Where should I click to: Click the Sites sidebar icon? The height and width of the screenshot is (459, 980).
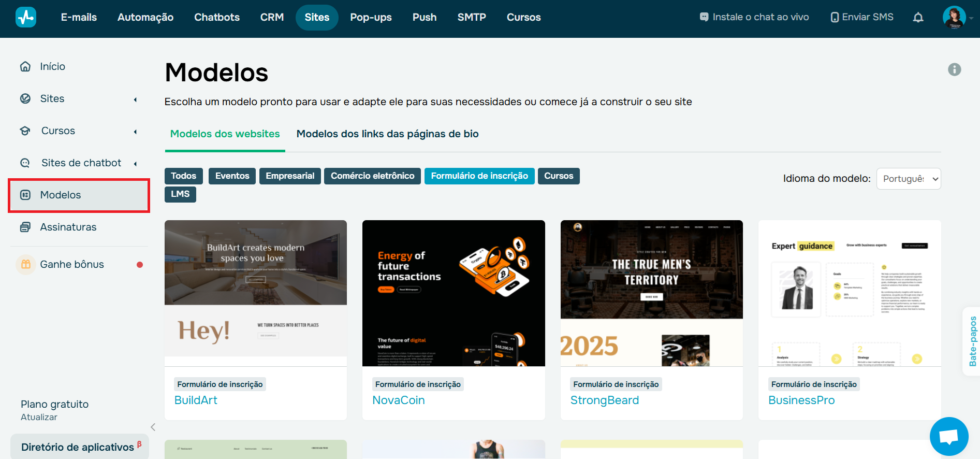pos(25,98)
